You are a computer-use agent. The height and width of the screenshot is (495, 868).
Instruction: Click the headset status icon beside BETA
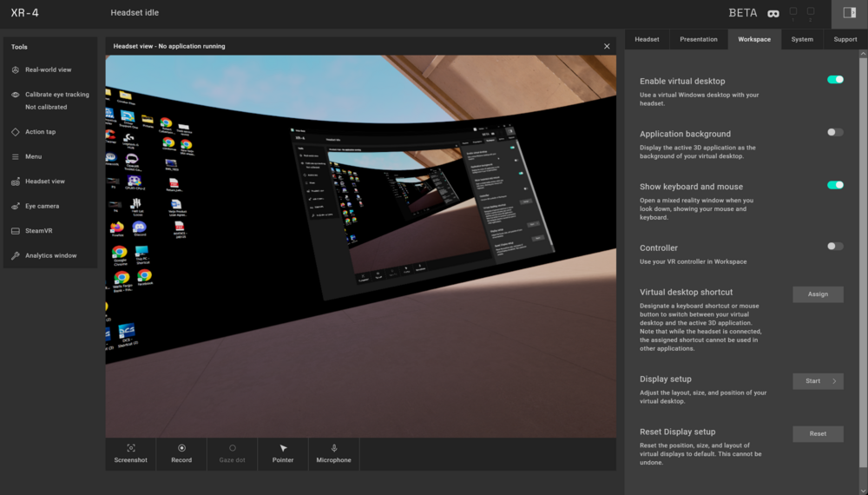[773, 14]
